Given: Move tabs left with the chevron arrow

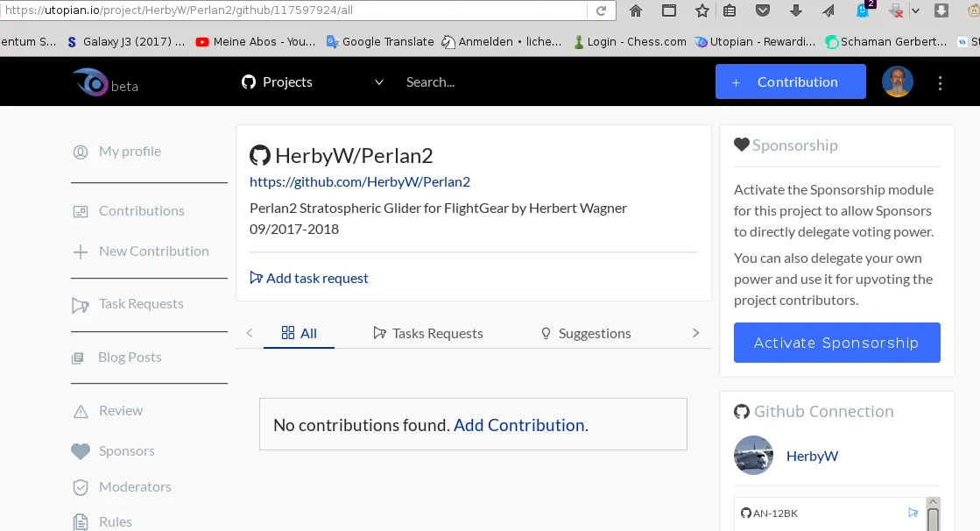Looking at the screenshot, I should 250,333.
